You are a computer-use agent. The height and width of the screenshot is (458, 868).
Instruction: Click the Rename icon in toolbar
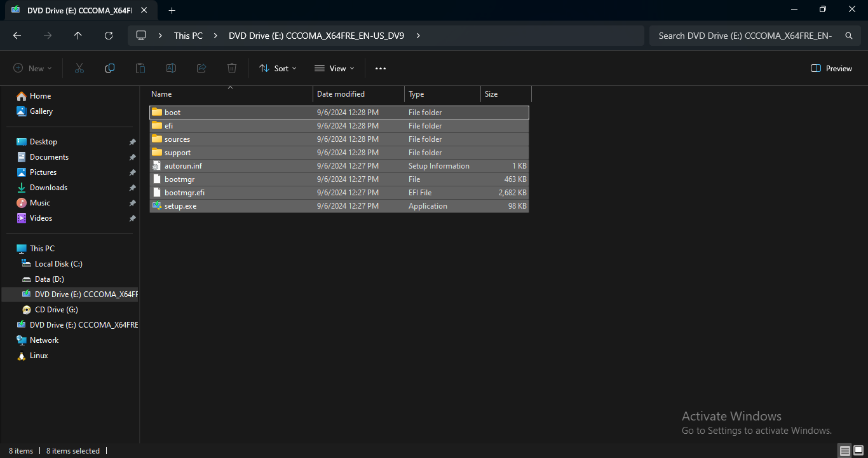[x=171, y=68]
